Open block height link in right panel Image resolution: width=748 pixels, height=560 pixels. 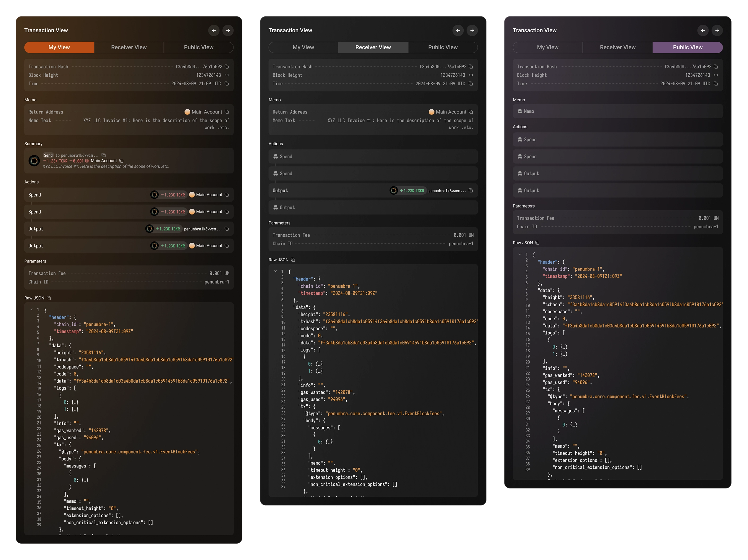coord(716,75)
